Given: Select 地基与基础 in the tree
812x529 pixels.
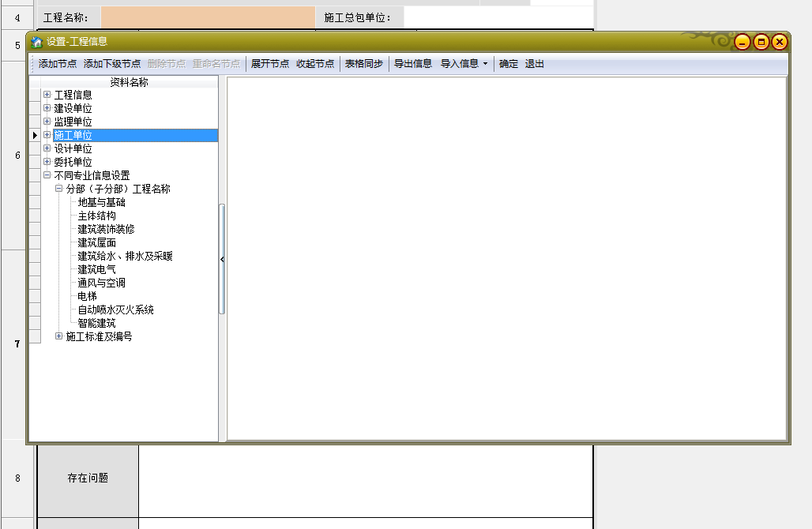Looking at the screenshot, I should click(x=101, y=202).
